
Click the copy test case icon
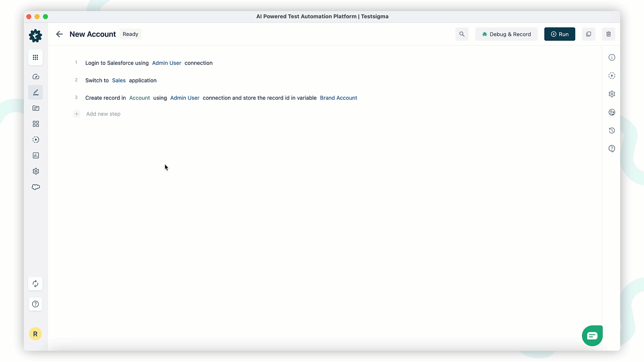coord(589,34)
